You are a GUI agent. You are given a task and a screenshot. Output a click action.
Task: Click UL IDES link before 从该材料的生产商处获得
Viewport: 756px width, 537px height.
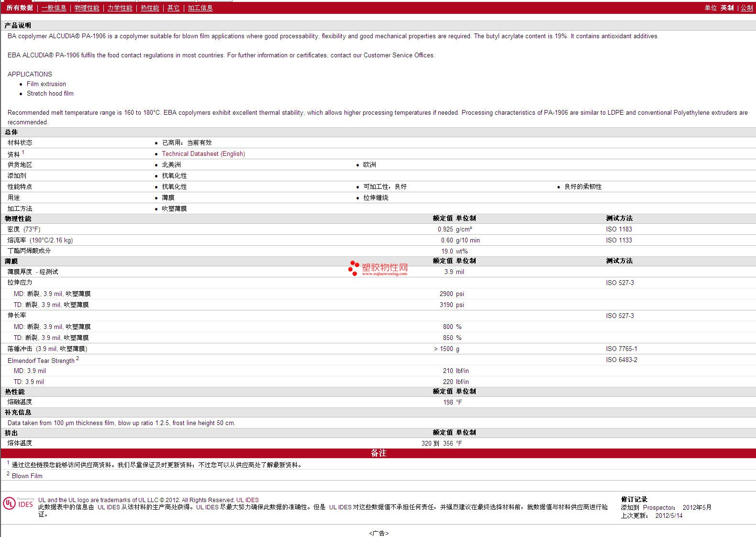(109, 507)
